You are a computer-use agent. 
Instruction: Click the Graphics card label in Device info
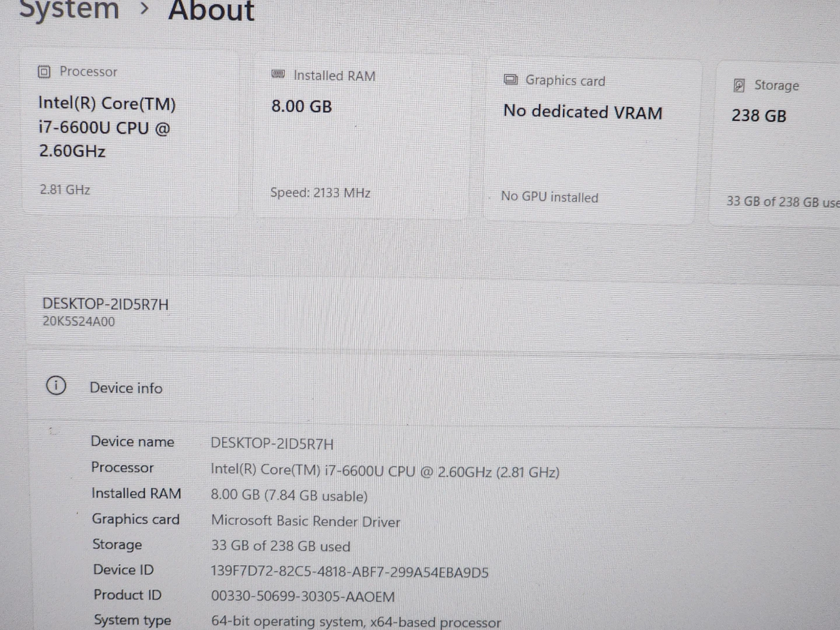136,519
